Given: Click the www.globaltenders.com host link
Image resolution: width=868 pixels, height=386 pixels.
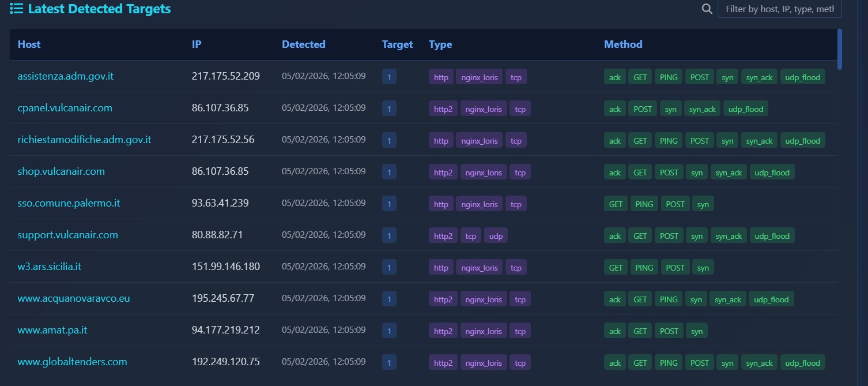Looking at the screenshot, I should [x=72, y=362].
